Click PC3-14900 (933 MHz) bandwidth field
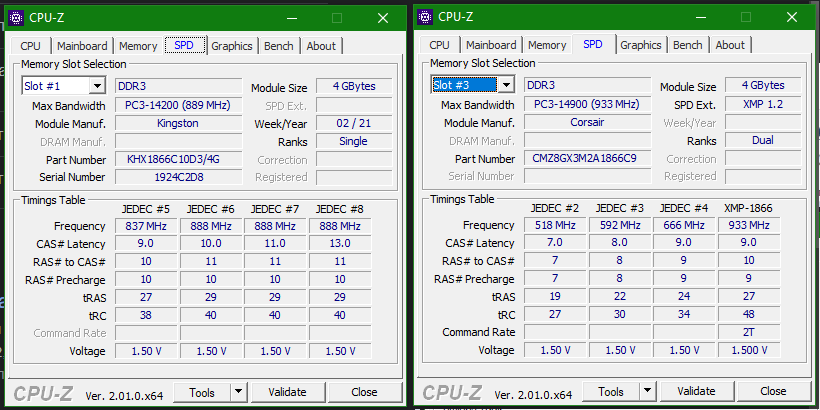This screenshot has height=410, width=820. point(587,104)
